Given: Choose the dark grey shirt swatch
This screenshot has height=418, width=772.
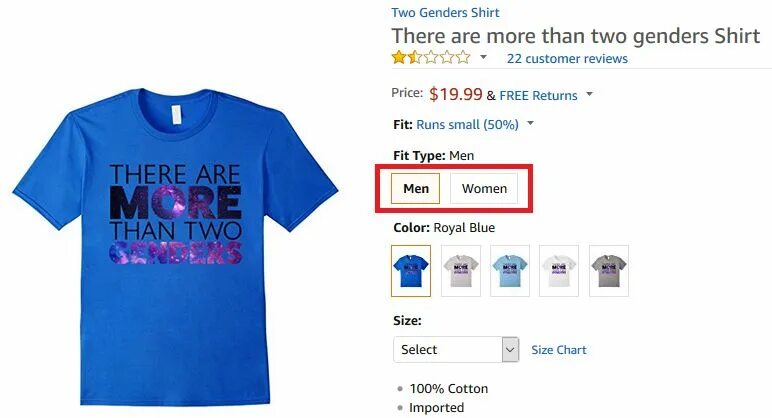Looking at the screenshot, I should pos(609,271).
